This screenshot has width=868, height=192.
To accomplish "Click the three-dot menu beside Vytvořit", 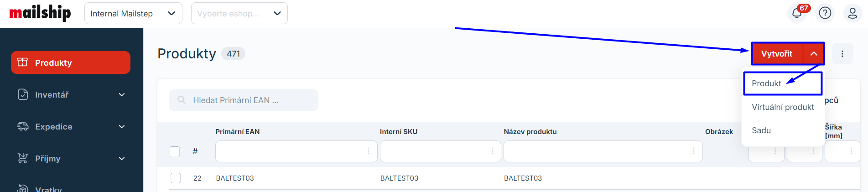I will point(842,54).
